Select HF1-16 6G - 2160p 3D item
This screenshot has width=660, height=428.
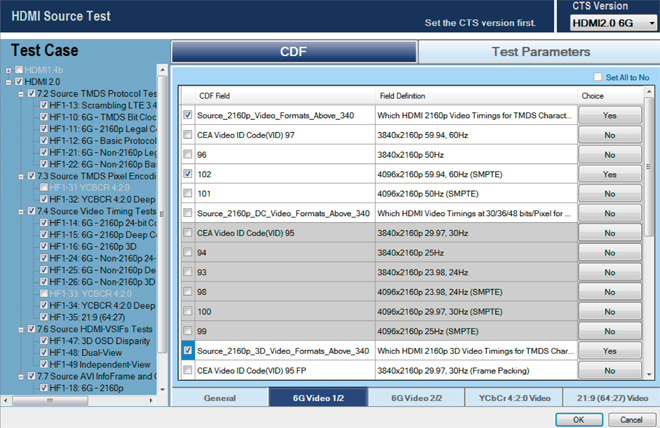pos(93,247)
